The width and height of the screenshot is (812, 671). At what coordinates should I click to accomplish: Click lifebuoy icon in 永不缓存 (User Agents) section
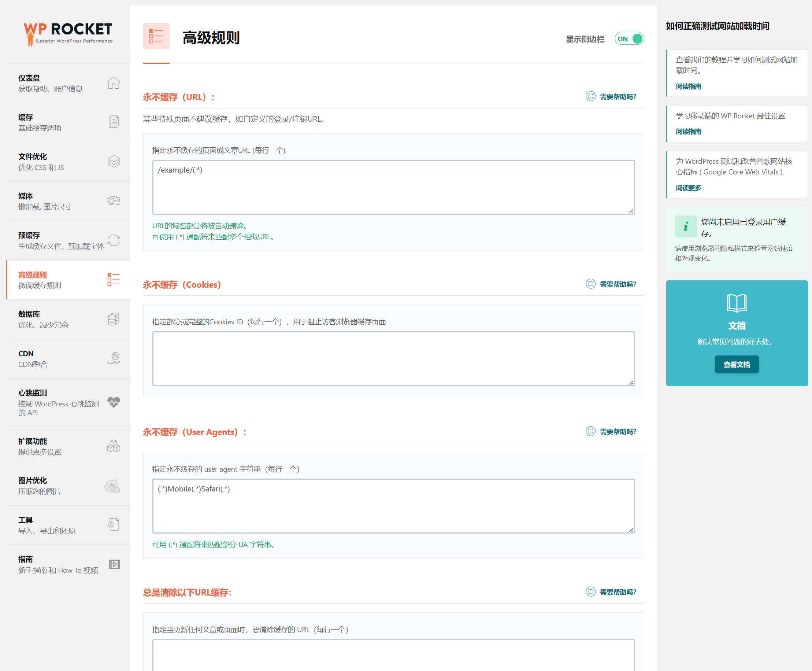click(x=591, y=431)
